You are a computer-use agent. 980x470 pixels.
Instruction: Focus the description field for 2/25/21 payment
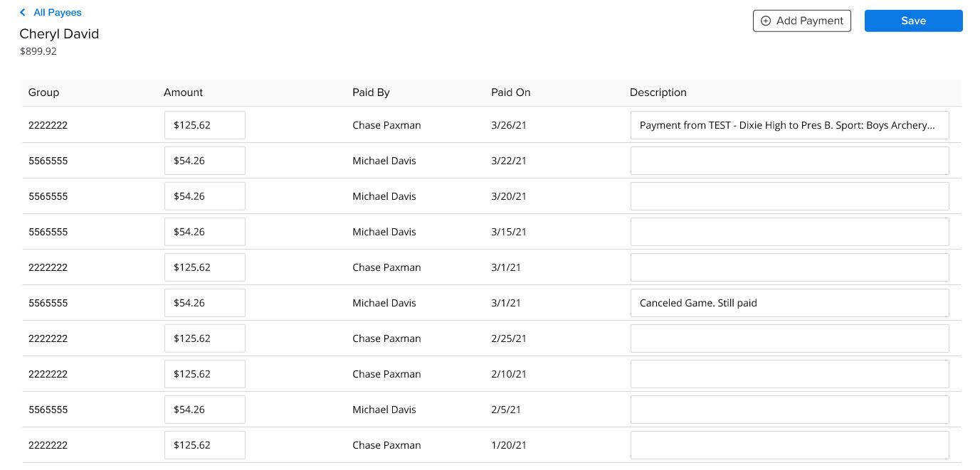click(x=790, y=338)
